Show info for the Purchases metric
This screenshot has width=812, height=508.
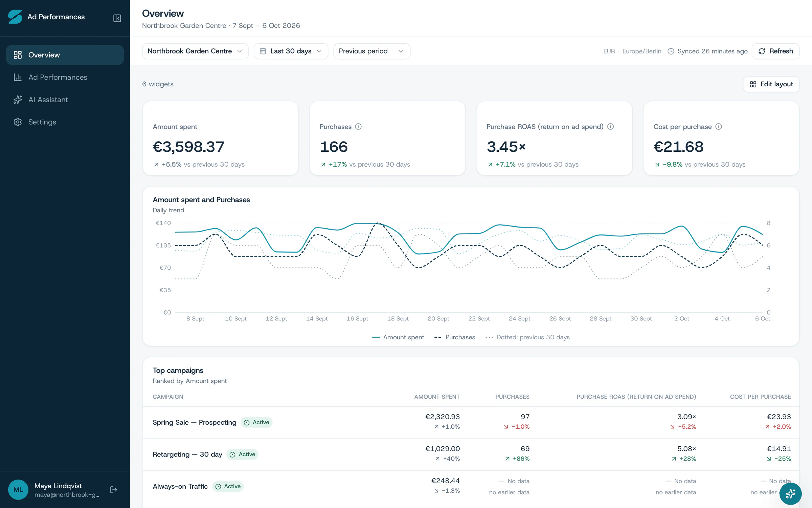click(x=358, y=127)
